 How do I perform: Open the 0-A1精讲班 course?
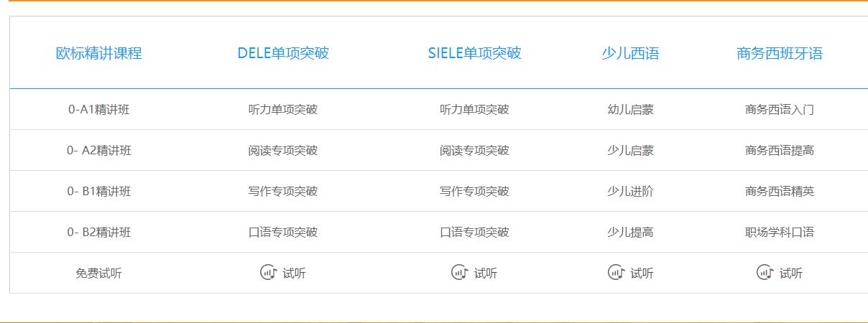click(99, 109)
